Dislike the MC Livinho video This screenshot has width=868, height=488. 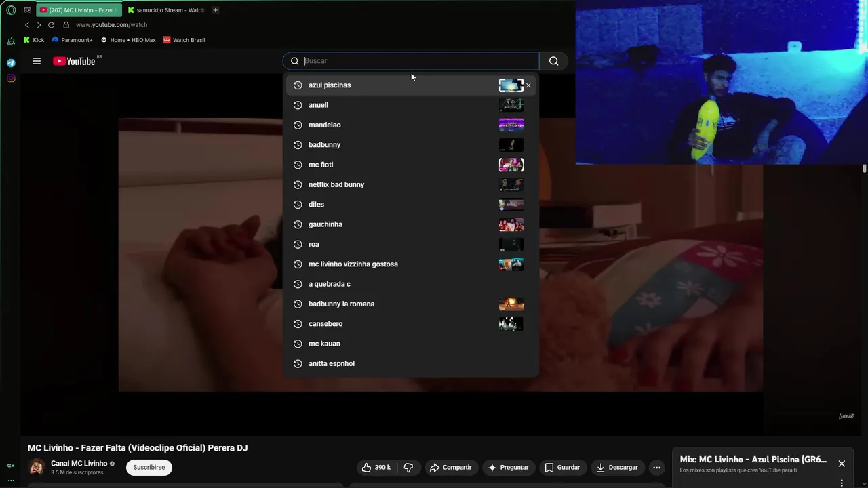coord(408,467)
